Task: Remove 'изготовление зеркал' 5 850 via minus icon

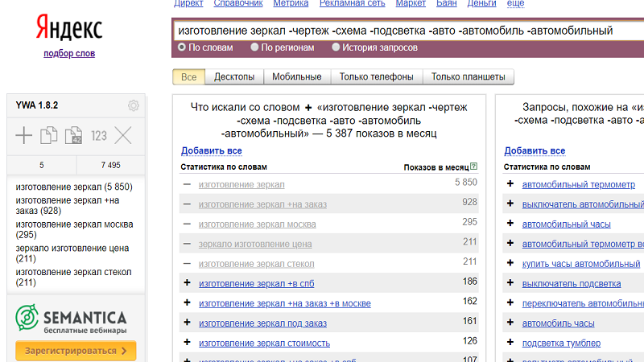Action: (x=187, y=184)
